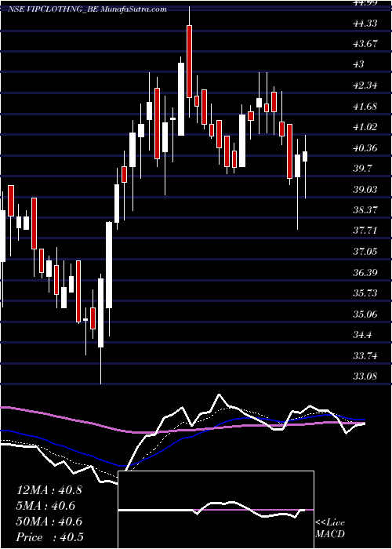Click the 34.4 price axis label

pyautogui.click(x=362, y=335)
